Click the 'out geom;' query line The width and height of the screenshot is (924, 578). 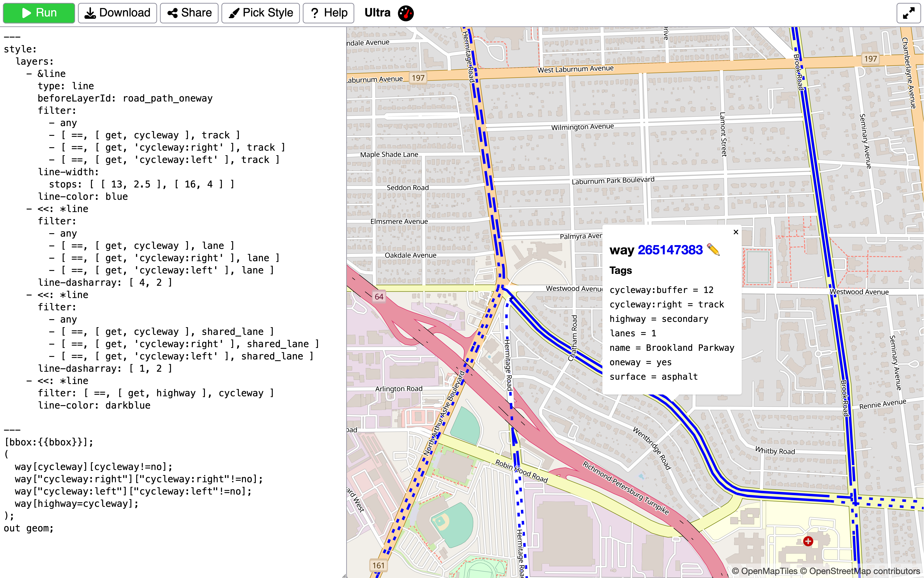(x=29, y=528)
